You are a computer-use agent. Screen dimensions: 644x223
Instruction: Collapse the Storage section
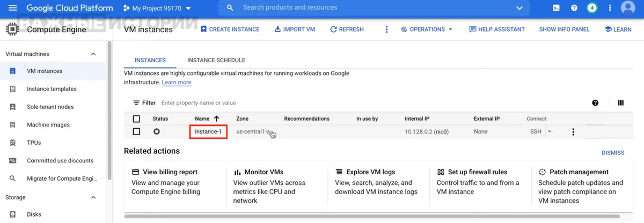tap(93, 197)
